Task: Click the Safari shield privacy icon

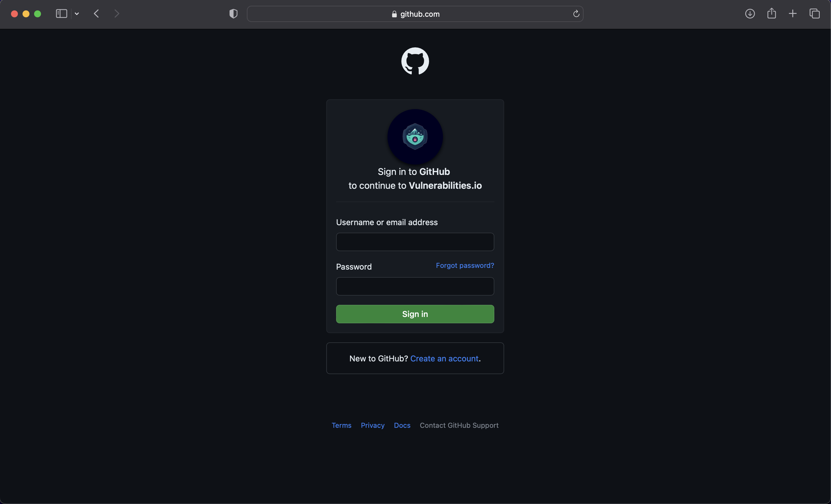Action: point(233,13)
